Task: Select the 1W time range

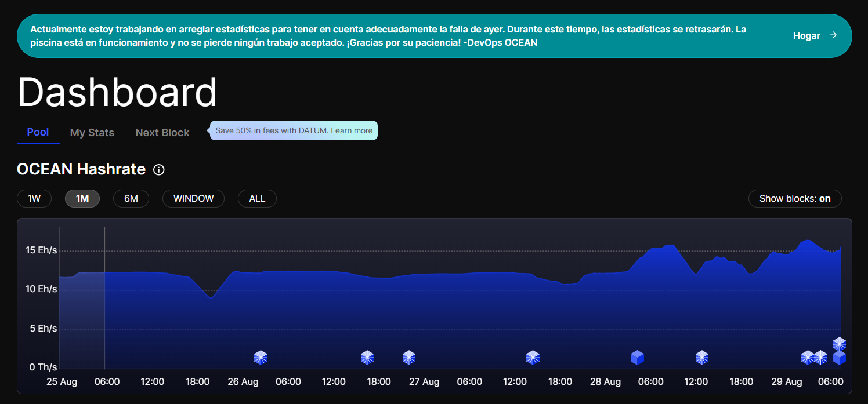Action: coord(34,199)
